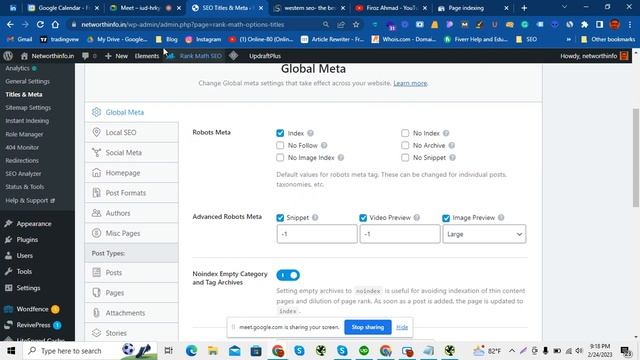Hide the screen sharing notification bar

pos(402,327)
